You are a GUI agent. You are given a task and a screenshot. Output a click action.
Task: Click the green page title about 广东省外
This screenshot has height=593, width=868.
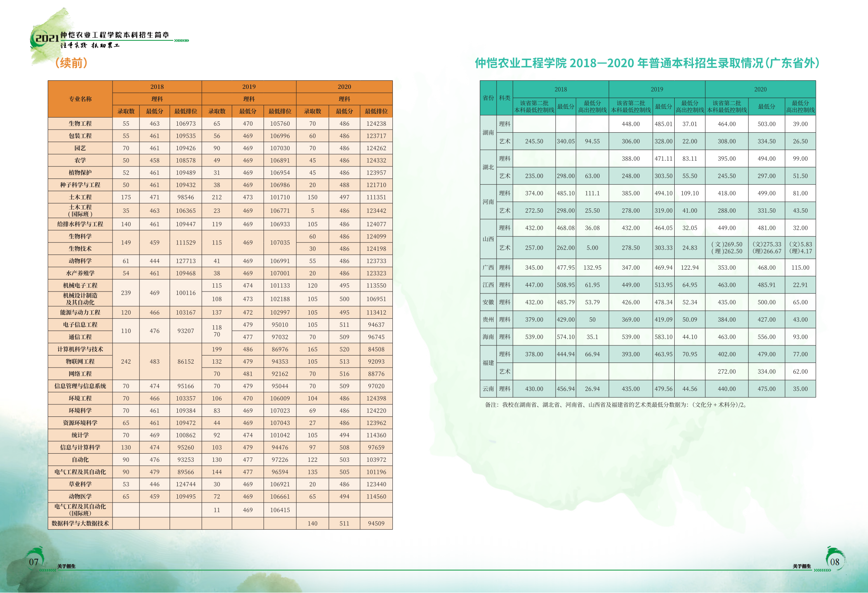(647, 63)
